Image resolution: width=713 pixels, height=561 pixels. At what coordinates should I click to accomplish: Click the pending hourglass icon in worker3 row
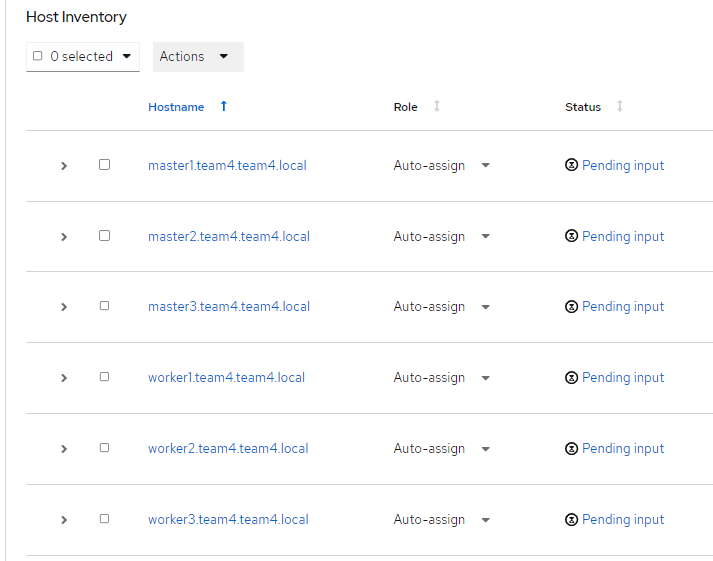(x=572, y=519)
